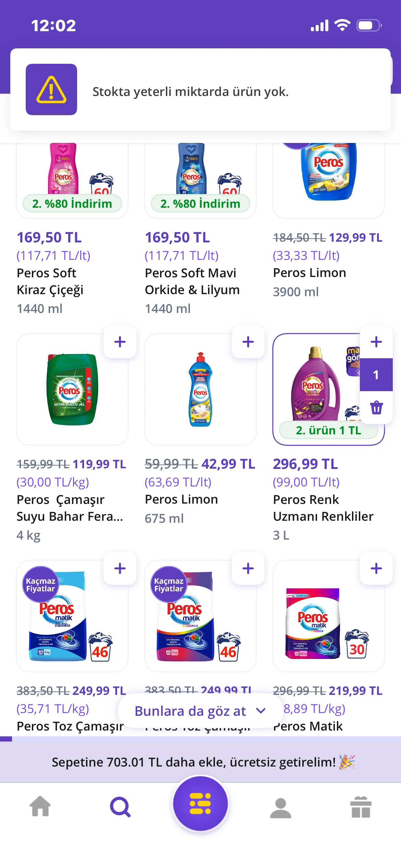Tap the quantity count of Peros Renk Uzmanı

[x=376, y=375]
